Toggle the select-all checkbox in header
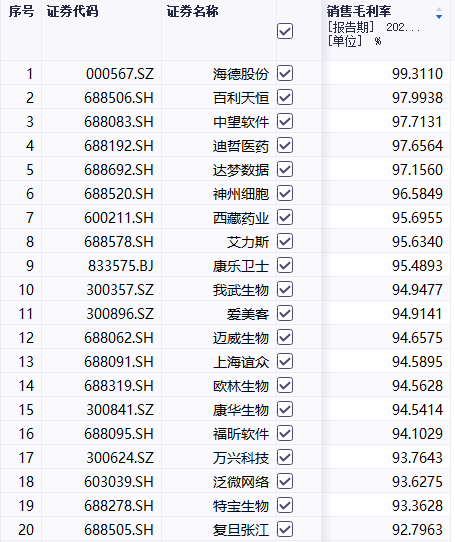Viewport: 455px width, 542px height. click(285, 31)
